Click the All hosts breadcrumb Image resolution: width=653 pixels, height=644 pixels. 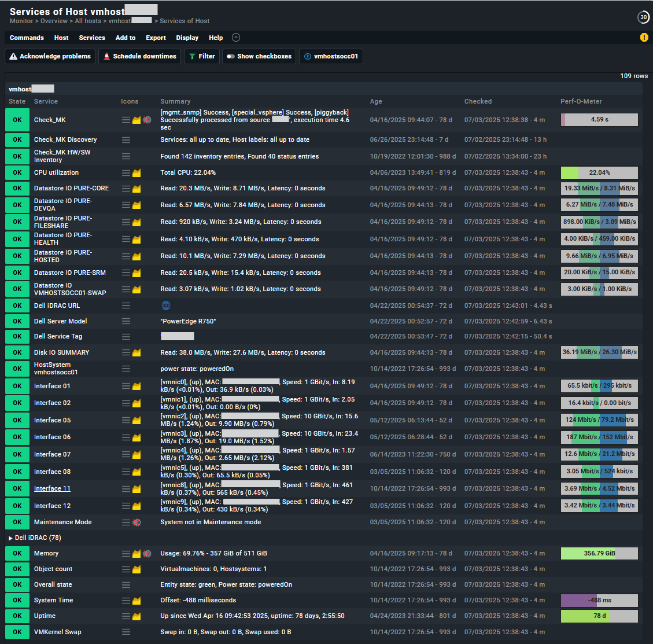coord(88,21)
